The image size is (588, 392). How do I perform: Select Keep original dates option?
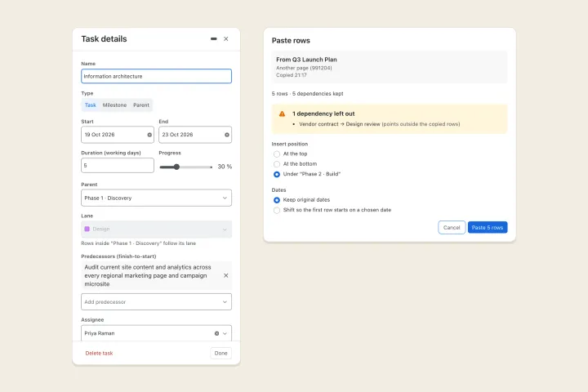tap(277, 200)
